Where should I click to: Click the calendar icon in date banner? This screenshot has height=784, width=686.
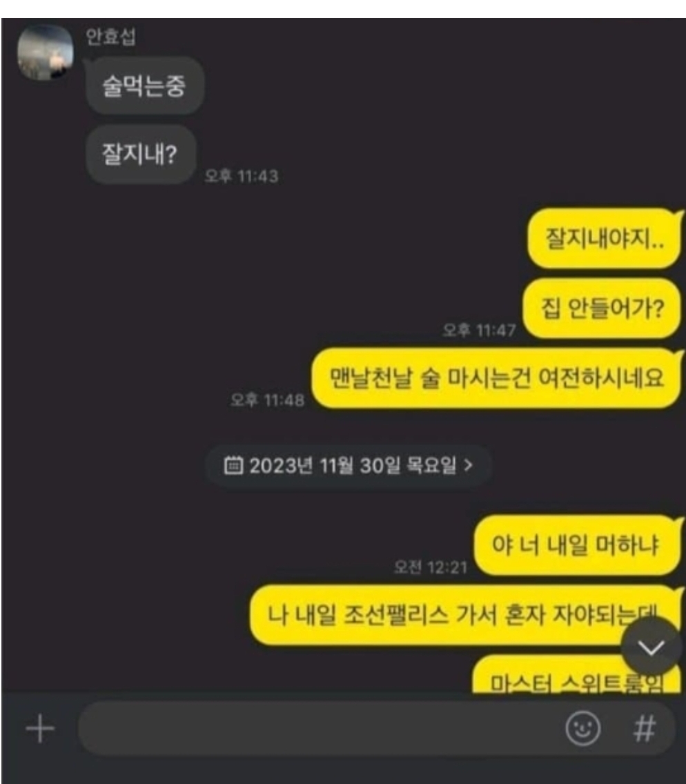[233, 465]
